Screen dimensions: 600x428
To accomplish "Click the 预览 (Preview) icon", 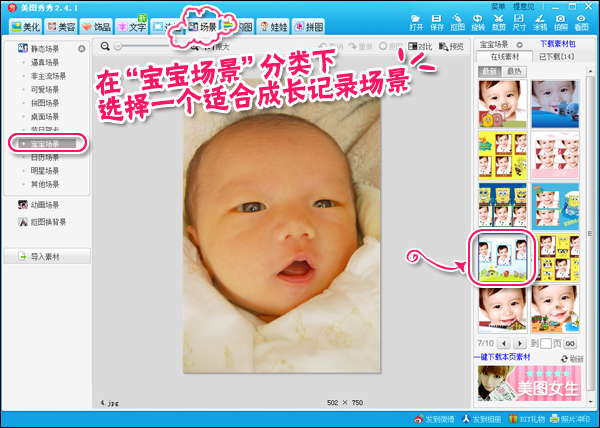I will coord(451,46).
